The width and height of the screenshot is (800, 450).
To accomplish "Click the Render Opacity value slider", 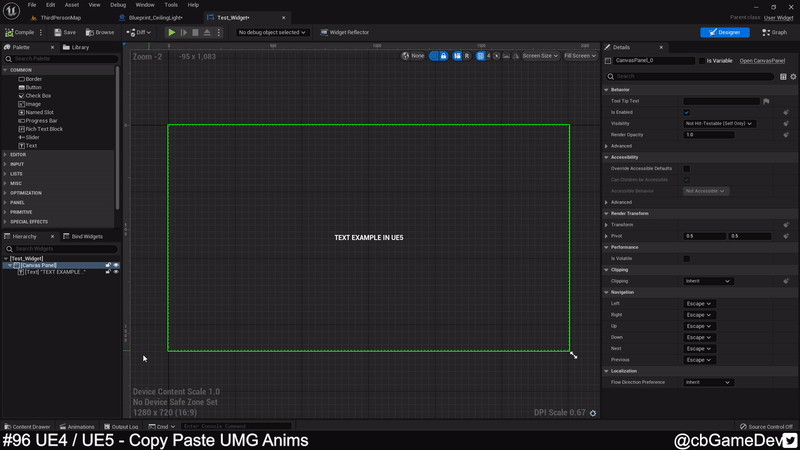I will [708, 135].
